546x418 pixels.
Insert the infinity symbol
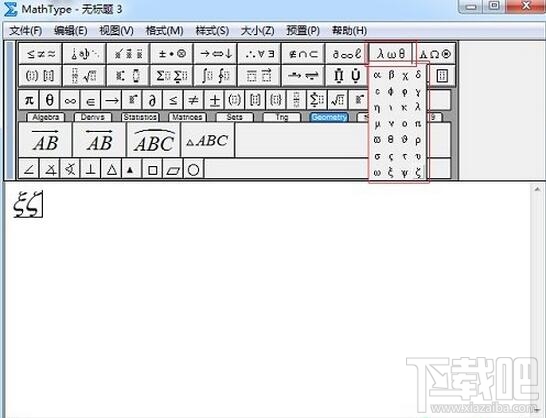70,100
